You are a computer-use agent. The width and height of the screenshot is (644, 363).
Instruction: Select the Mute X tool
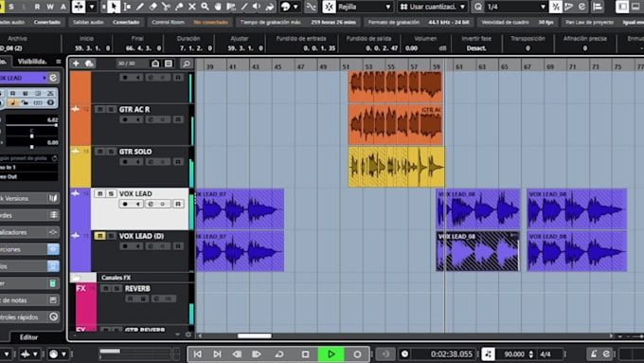192,7
